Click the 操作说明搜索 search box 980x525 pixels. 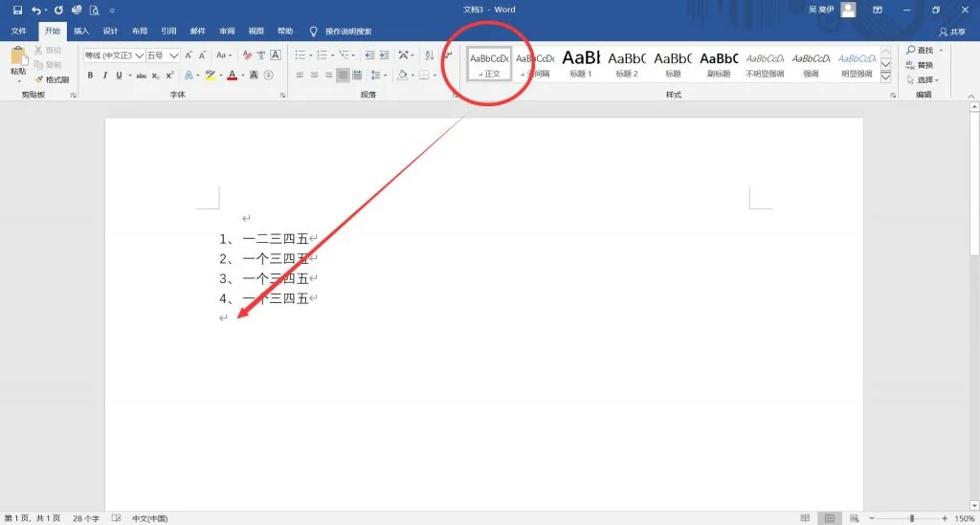pos(348,32)
